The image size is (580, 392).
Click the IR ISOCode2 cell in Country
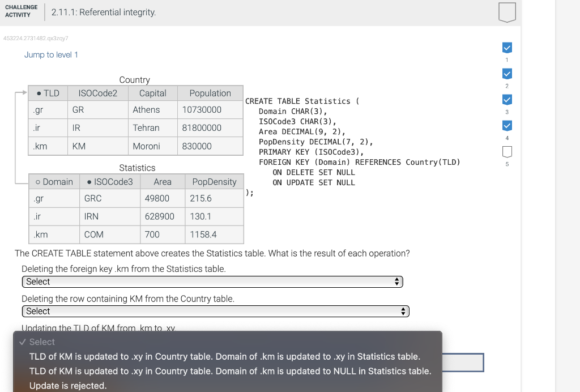point(97,128)
